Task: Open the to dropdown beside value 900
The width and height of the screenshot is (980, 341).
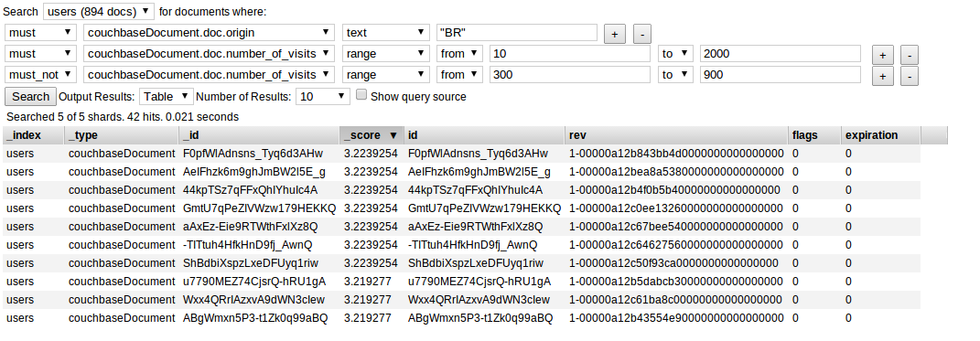Action: click(675, 75)
